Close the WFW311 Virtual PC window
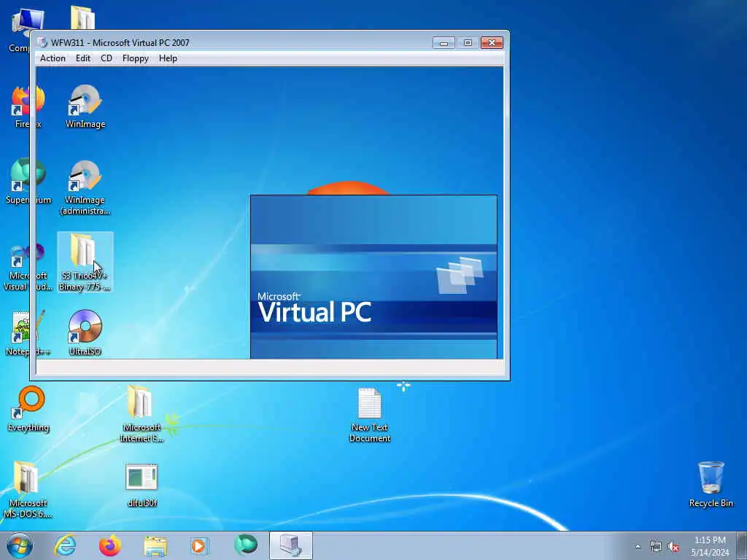The width and height of the screenshot is (747, 560). (492, 43)
